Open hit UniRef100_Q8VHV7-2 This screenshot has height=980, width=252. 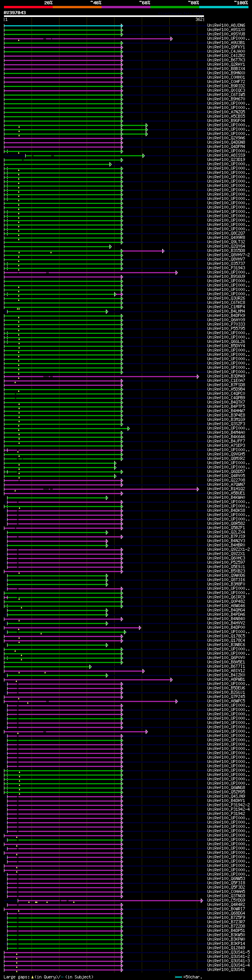[228, 255]
